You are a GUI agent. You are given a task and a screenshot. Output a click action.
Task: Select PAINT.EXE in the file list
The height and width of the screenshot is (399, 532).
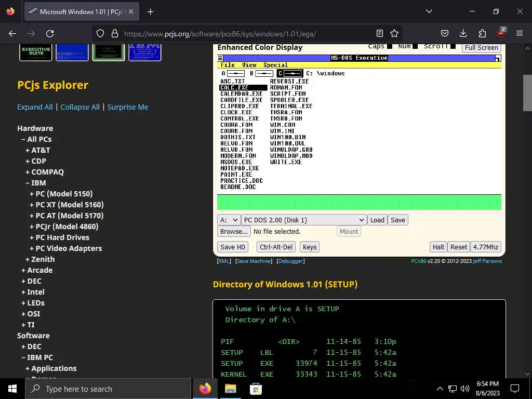pyautogui.click(x=236, y=175)
